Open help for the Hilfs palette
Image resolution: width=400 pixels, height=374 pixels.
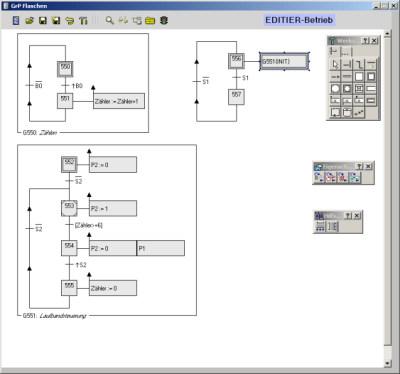(x=348, y=216)
